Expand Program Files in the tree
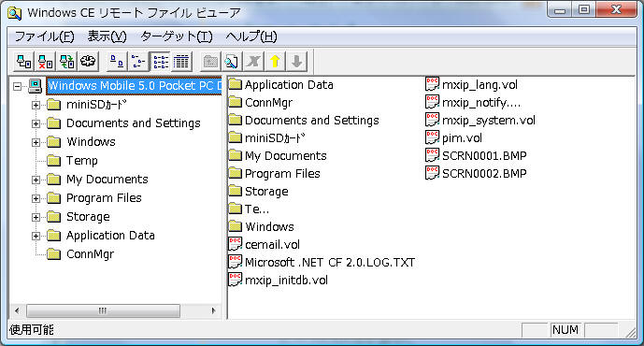The image size is (644, 346). point(36,198)
